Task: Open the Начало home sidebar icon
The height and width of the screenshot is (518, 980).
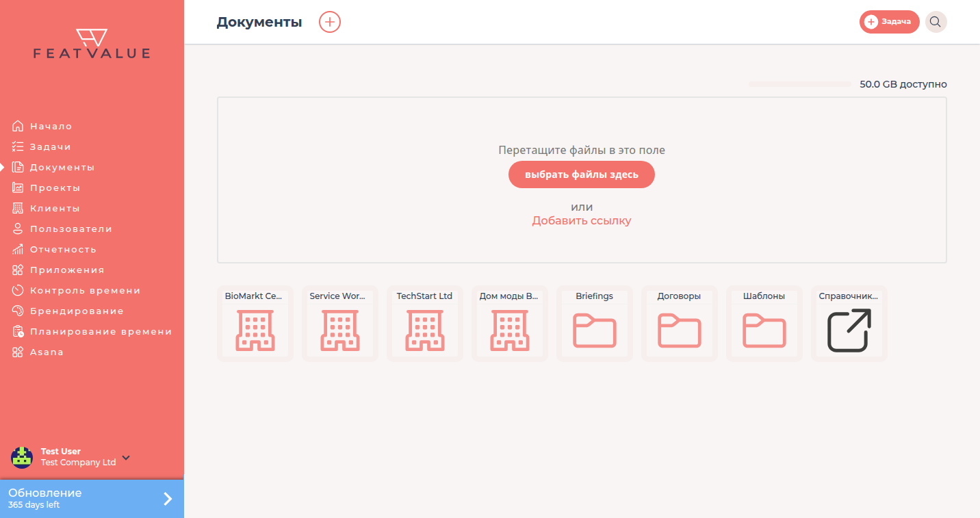Action: click(18, 126)
